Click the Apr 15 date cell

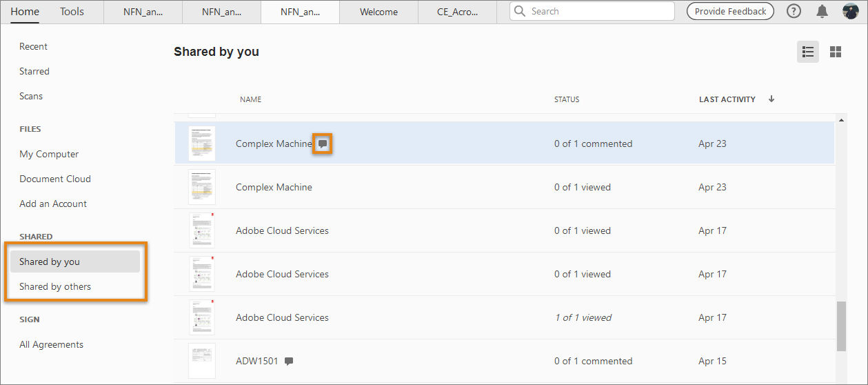pos(712,361)
